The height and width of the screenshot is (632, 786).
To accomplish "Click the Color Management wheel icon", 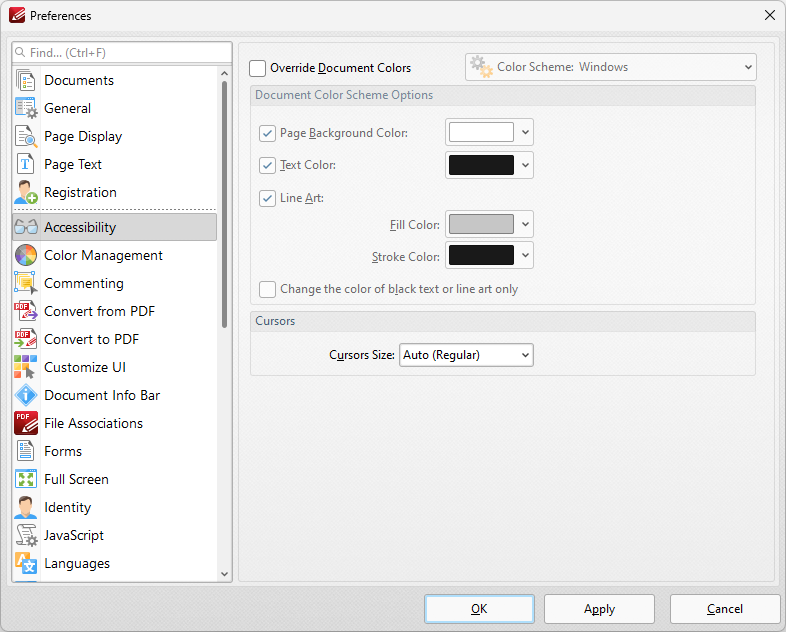I will (26, 255).
